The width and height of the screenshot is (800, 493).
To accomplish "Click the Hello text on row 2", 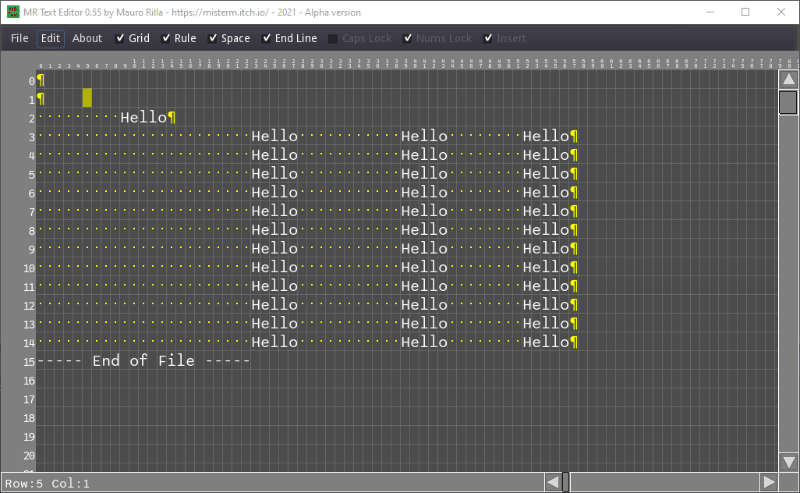I will tap(143, 118).
